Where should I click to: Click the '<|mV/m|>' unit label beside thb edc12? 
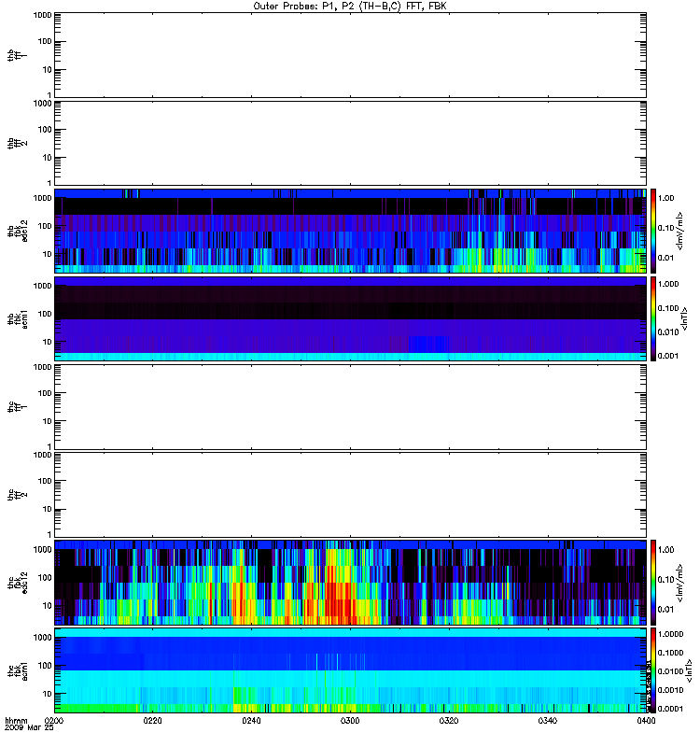[681, 231]
